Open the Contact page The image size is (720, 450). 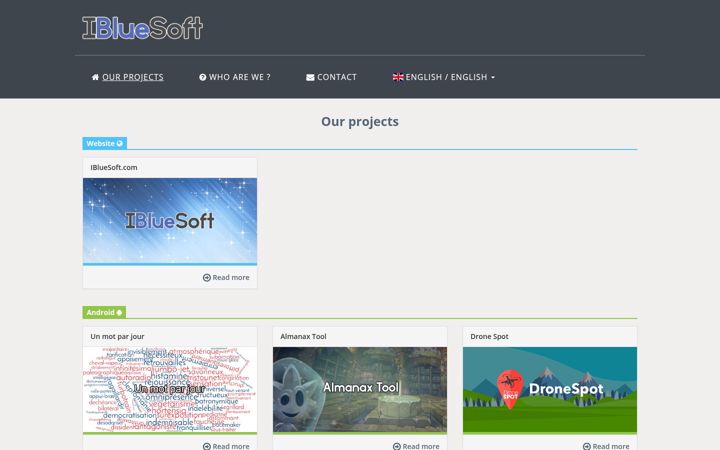tap(332, 77)
